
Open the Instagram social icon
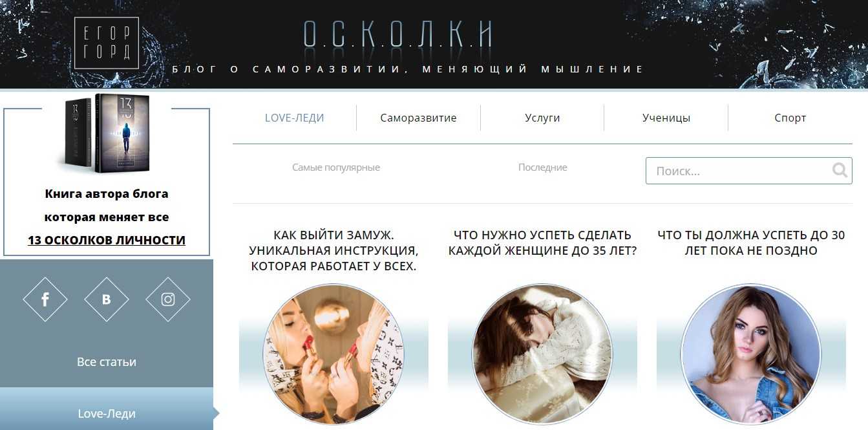click(x=168, y=299)
